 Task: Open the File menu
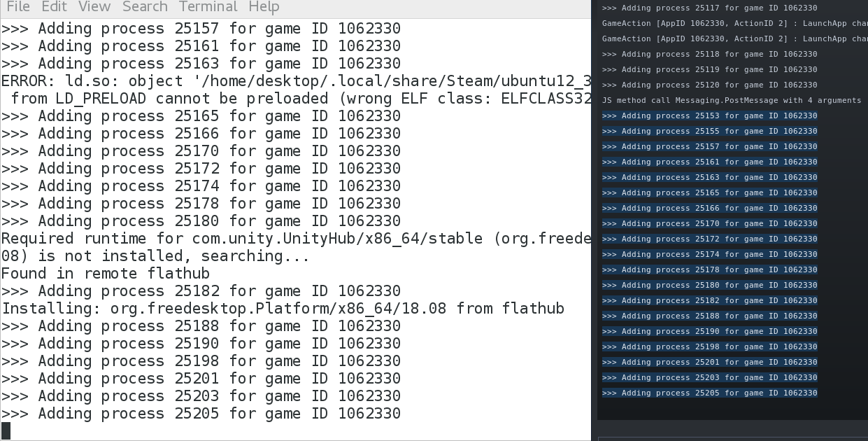(18, 7)
